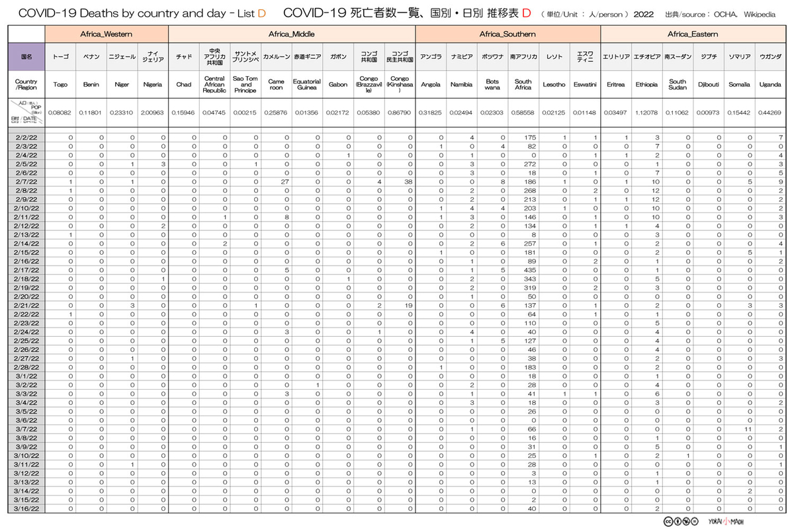794x532 pixels.
Task: Click the 3/7/22 date row label
Action: 26,429
